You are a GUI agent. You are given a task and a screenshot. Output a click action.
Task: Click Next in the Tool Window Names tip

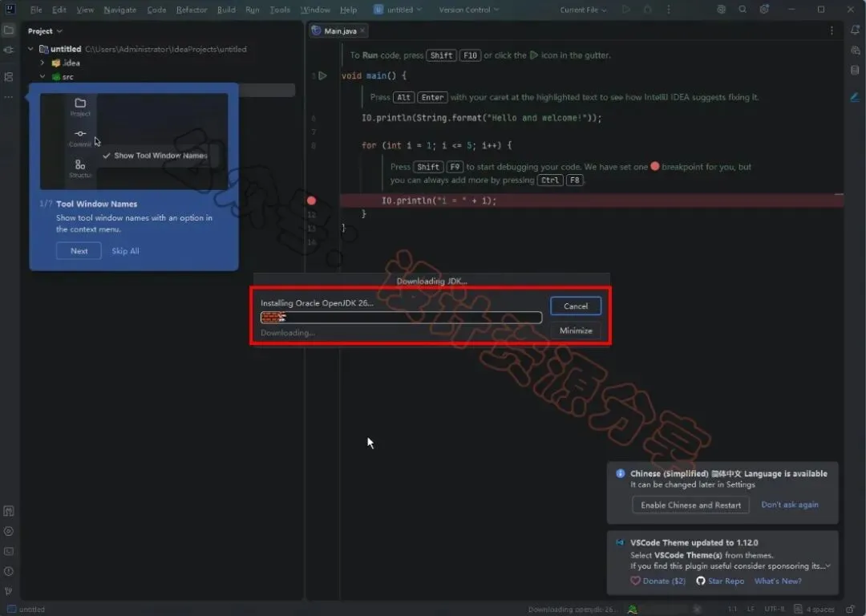[79, 251]
